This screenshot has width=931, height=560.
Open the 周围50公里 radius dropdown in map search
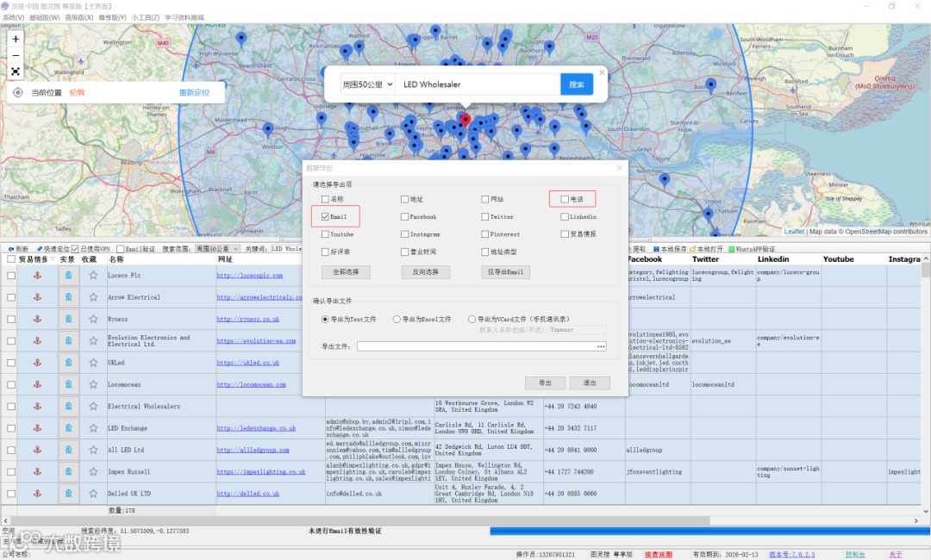pos(367,84)
